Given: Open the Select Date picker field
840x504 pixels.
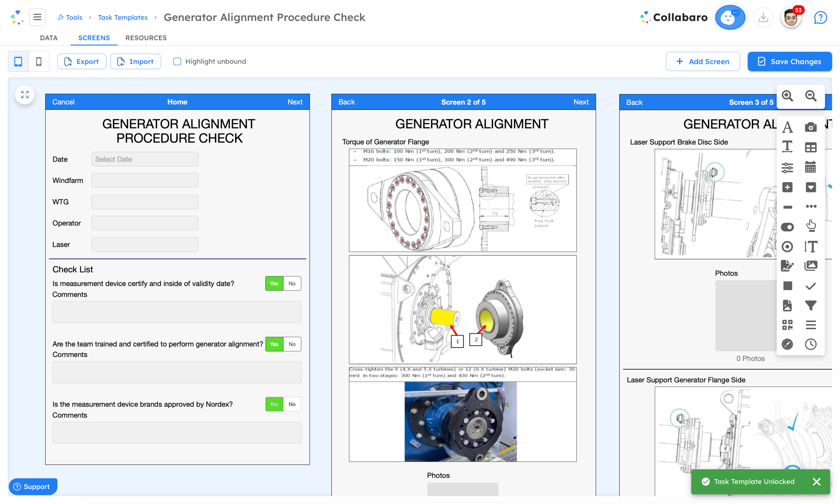Looking at the screenshot, I should coord(145,159).
